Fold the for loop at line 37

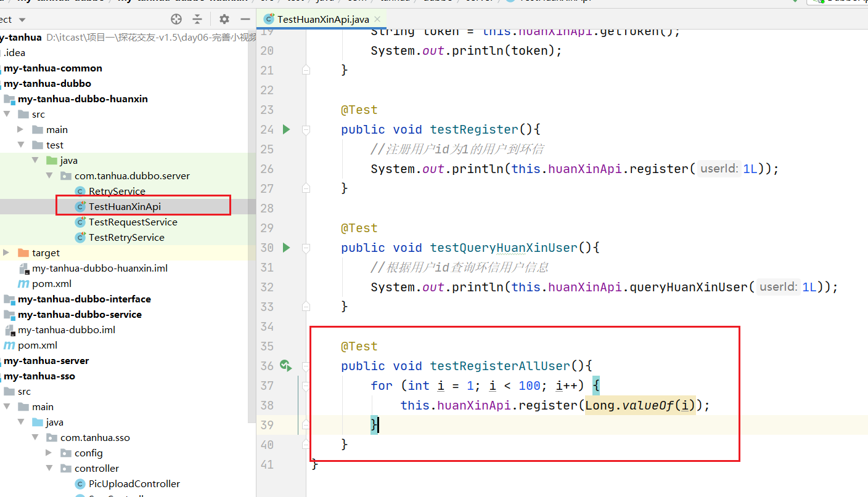coord(306,386)
